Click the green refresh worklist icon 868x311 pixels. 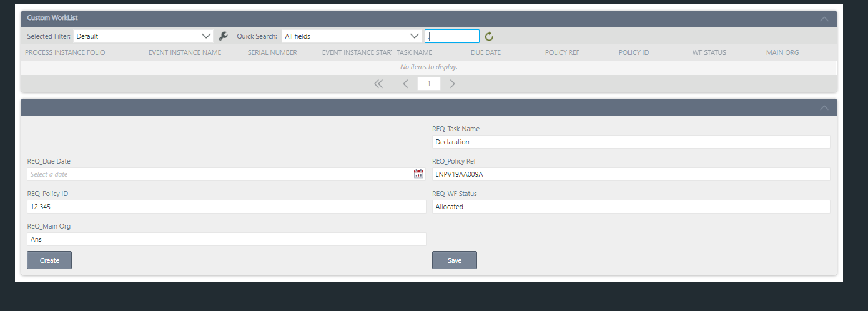tap(490, 36)
